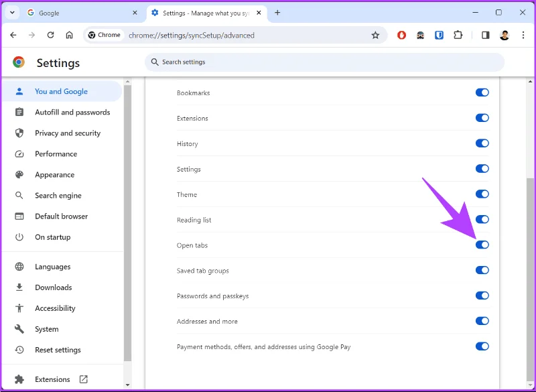
Task: Select Search engine settings
Action: click(x=62, y=196)
